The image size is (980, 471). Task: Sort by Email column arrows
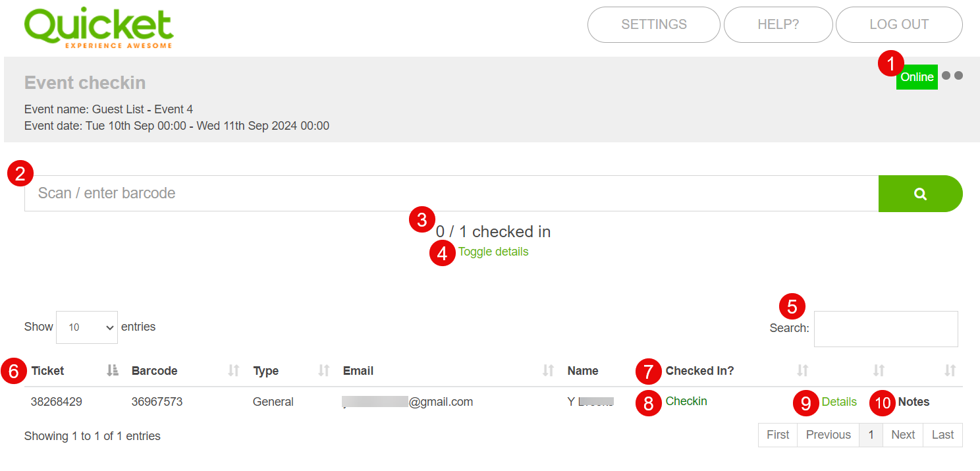[548, 371]
